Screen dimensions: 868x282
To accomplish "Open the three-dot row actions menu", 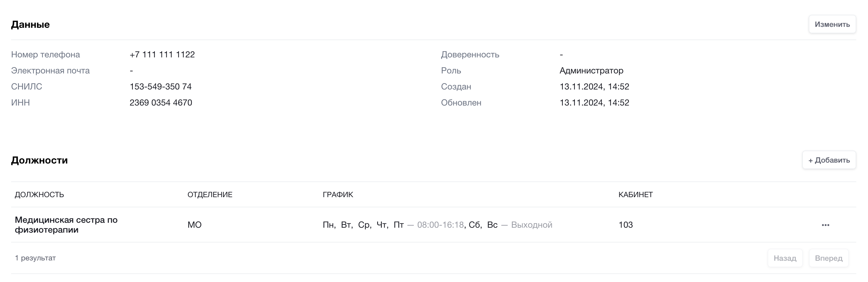I will (825, 225).
